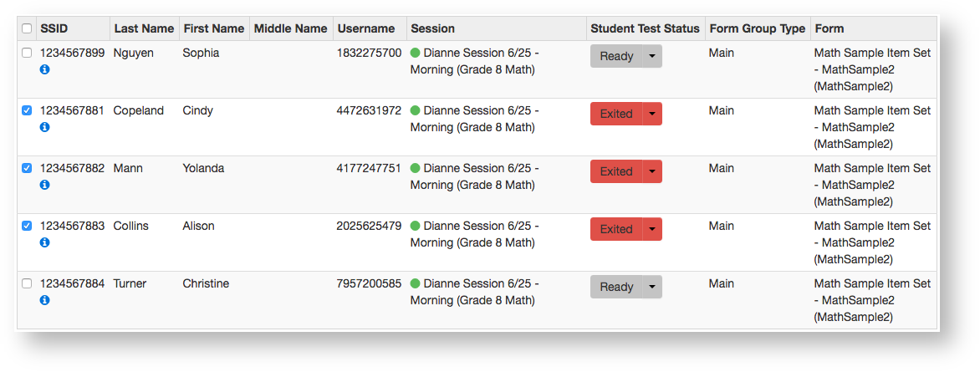Select the checkbox for Christine Turner
Screen dimensions: 980x372
tap(27, 283)
